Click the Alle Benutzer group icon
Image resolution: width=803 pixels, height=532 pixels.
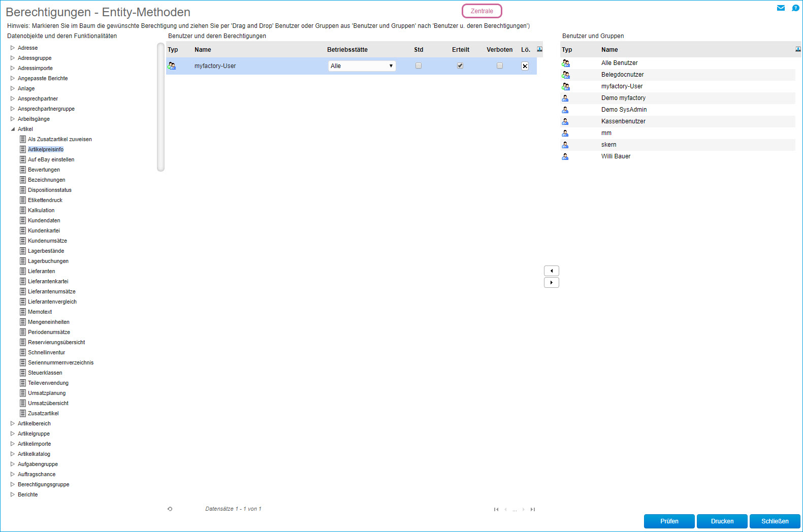click(x=565, y=63)
